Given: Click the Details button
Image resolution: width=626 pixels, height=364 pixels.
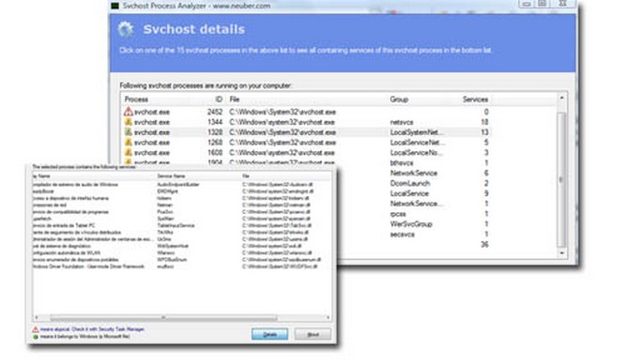Looking at the screenshot, I should click(270, 334).
